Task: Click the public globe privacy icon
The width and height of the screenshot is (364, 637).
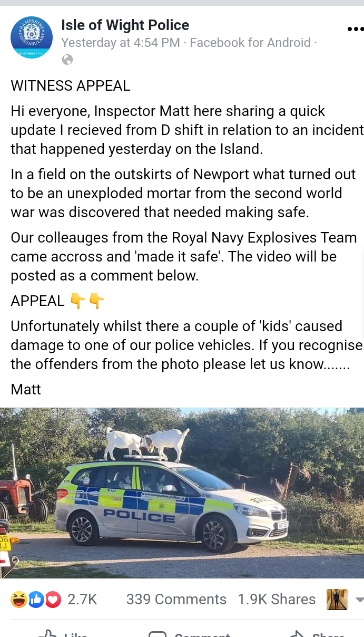Action: click(x=67, y=60)
